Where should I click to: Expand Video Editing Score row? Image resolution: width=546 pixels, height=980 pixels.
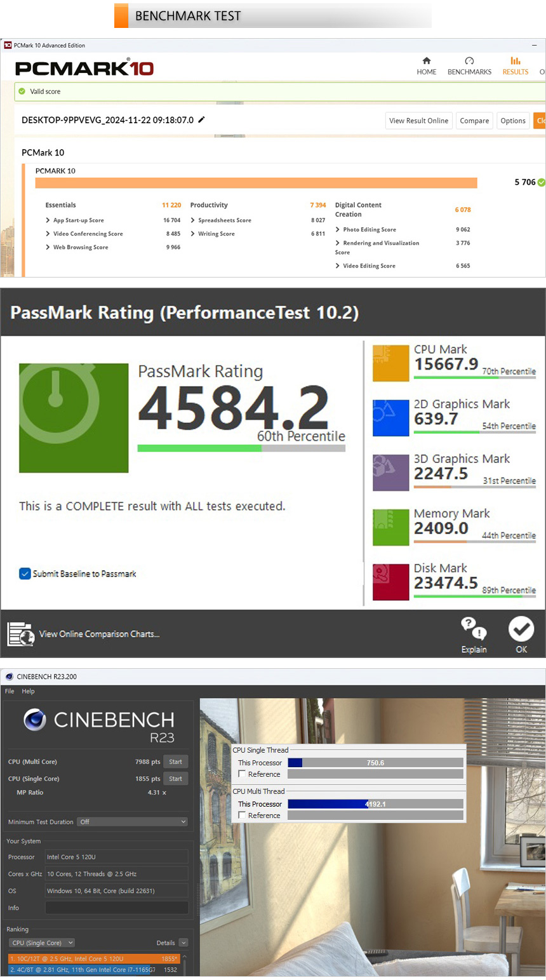(338, 265)
